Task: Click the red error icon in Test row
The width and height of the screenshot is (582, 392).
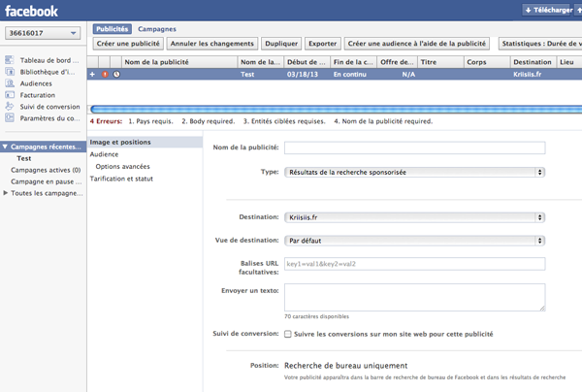Action: 105,74
